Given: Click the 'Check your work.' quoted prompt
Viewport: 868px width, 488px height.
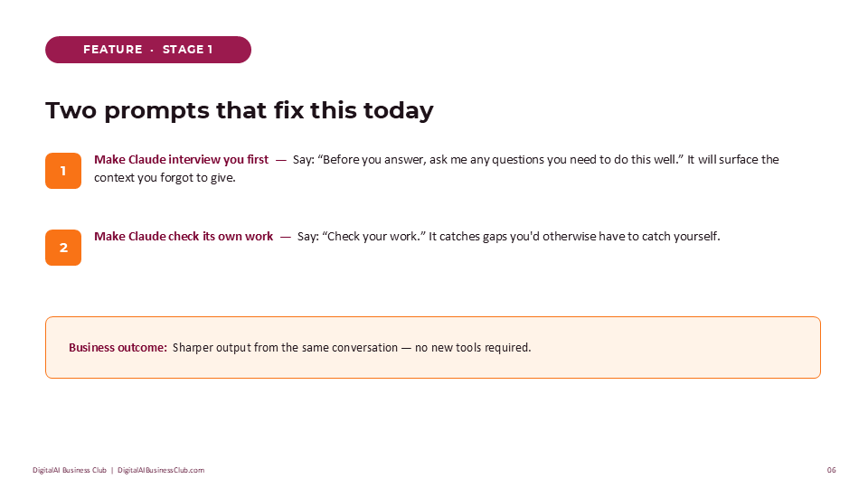Looking at the screenshot, I should [373, 236].
